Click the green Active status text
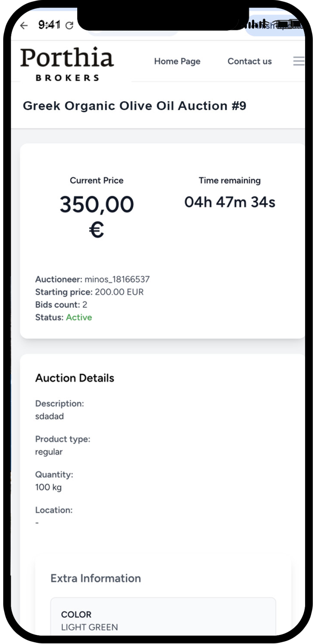 click(x=79, y=317)
